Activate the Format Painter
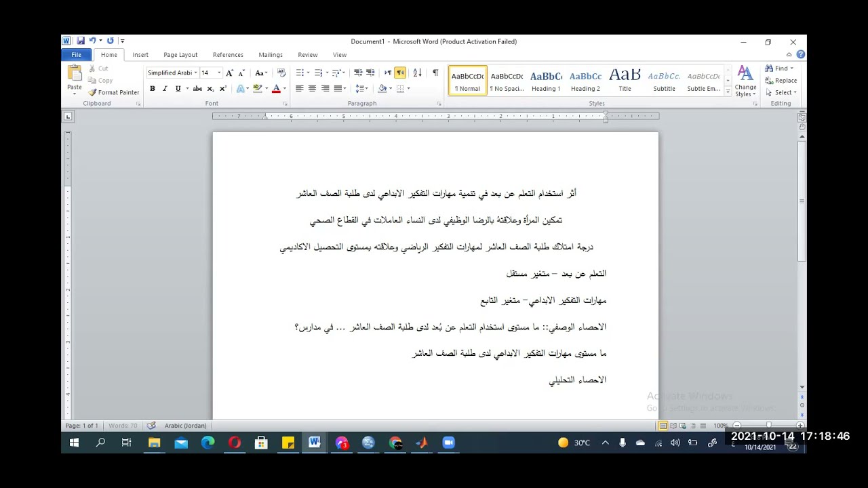Image resolution: width=868 pixels, height=488 pixels. click(x=113, y=92)
